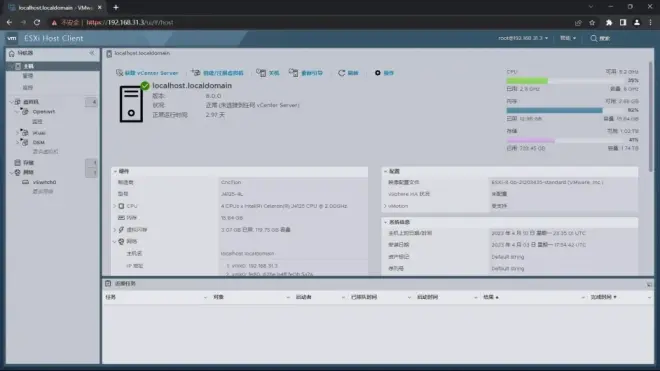Collapse the navigator panel with double-chevron
Viewport: 660px width, 371px height.
tap(92, 53)
